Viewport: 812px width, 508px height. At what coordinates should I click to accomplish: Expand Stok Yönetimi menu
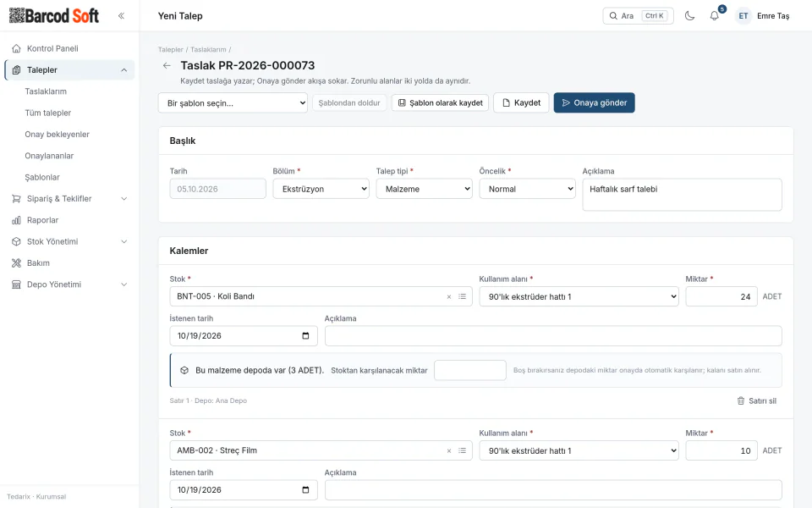69,241
